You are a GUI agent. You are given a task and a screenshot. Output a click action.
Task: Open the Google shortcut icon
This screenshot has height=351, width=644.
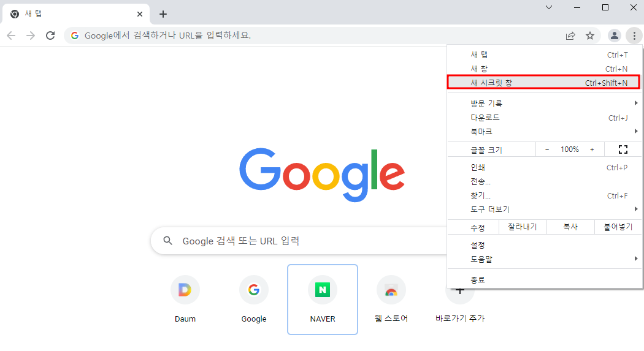[x=254, y=290]
